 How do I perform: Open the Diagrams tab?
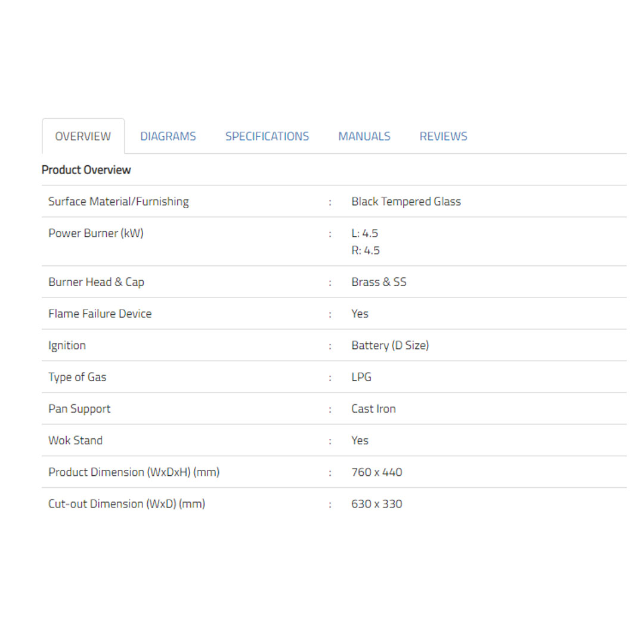coord(168,137)
